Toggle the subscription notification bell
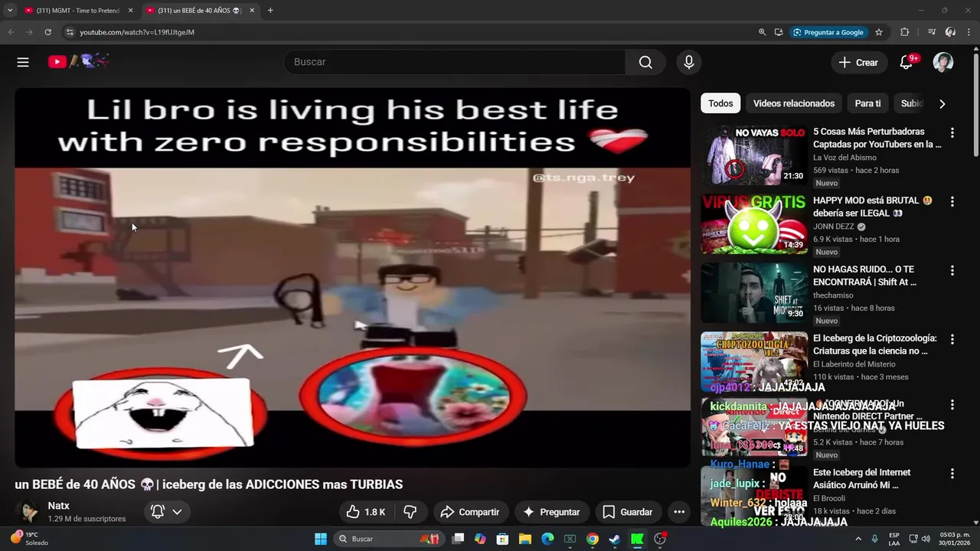Image resolution: width=980 pixels, height=551 pixels. click(158, 512)
